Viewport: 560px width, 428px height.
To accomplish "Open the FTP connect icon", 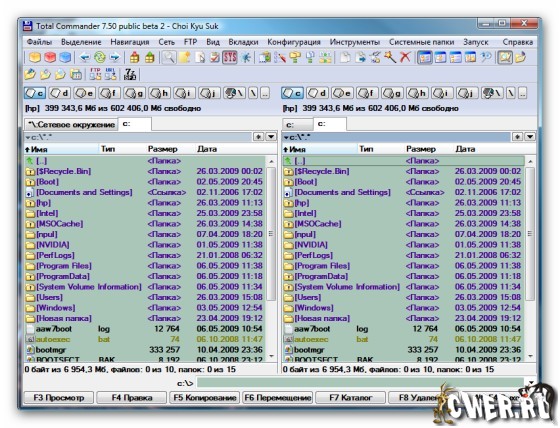I will point(95,74).
